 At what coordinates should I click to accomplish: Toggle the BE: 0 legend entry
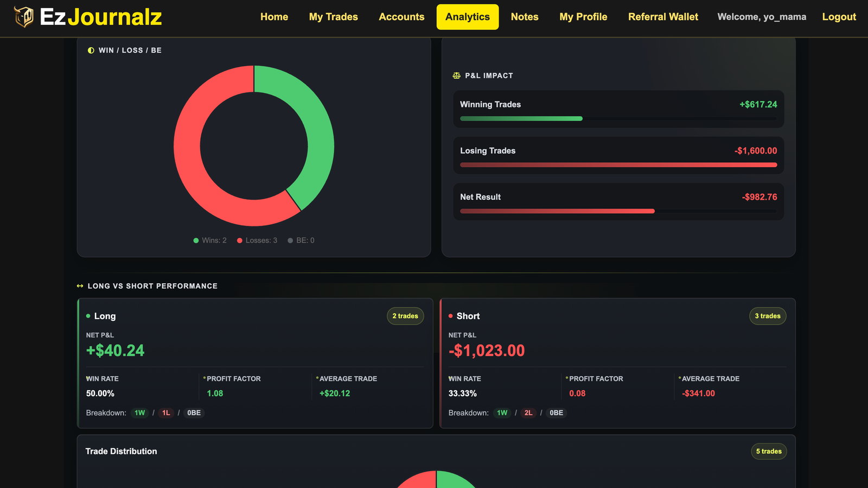[301, 240]
